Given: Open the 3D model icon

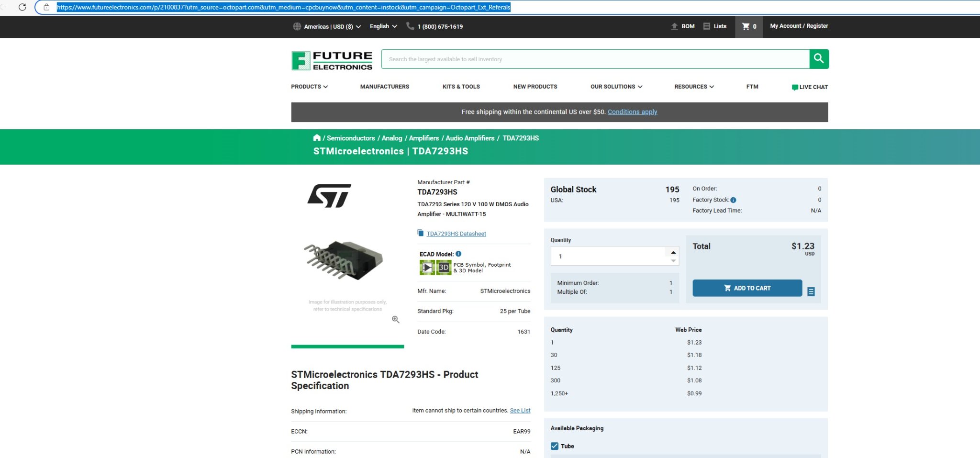Looking at the screenshot, I should [x=444, y=267].
